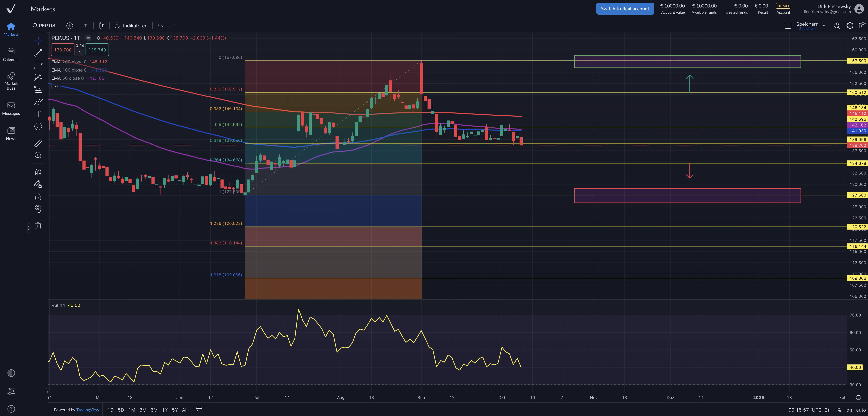The width and height of the screenshot is (868, 416).
Task: Toggle log scale on price axis
Action: (x=848, y=410)
